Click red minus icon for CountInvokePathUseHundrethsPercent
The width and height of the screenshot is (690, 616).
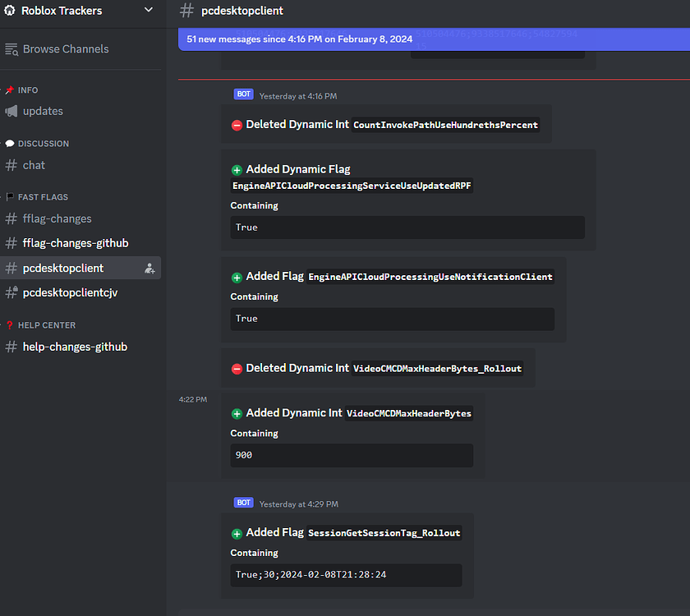[x=237, y=126]
